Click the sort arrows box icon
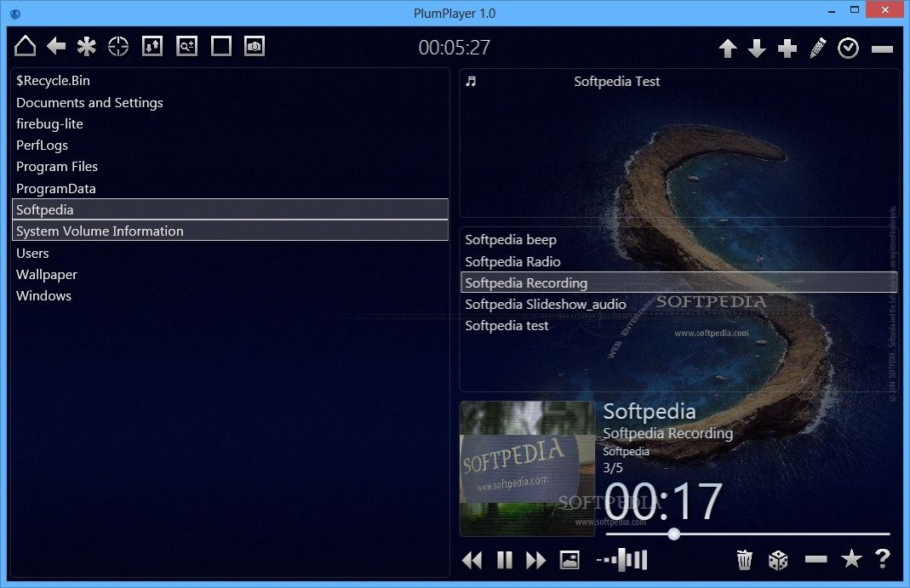 [152, 47]
